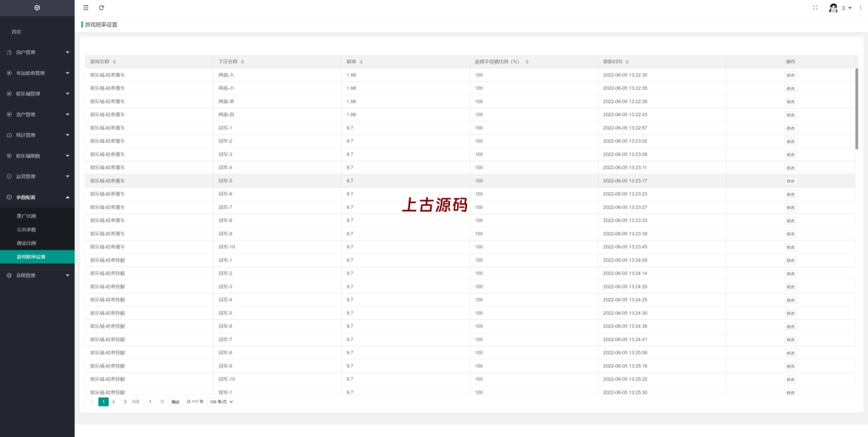Click the 共 117 条 total count text
868x437 pixels.
coord(195,401)
